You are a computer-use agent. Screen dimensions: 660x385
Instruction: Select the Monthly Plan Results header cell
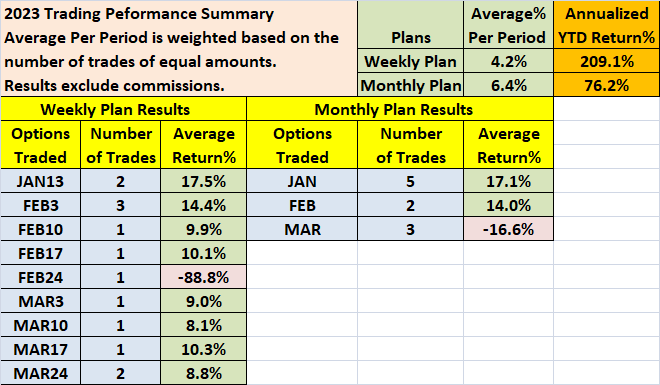tap(400, 109)
